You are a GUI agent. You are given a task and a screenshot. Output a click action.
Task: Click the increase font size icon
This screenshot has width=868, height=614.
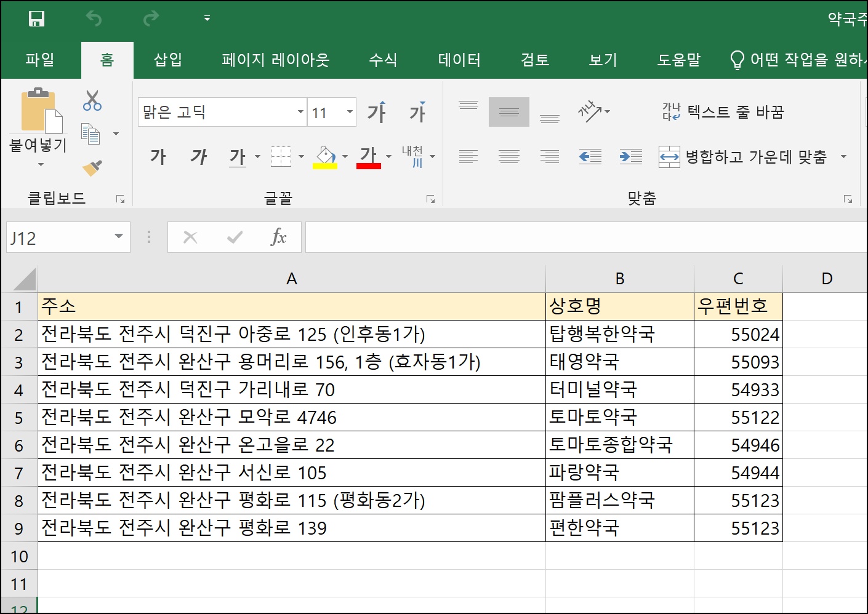378,112
